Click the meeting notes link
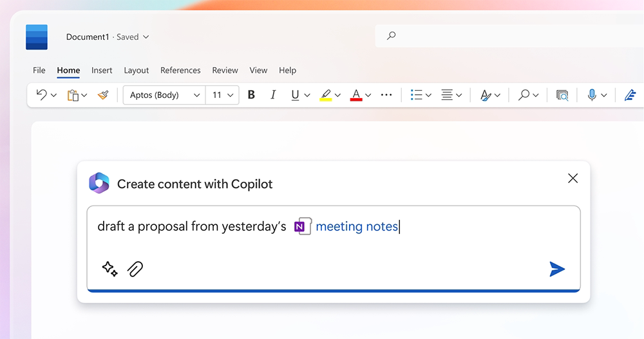Image resolution: width=644 pixels, height=339 pixels. (357, 226)
